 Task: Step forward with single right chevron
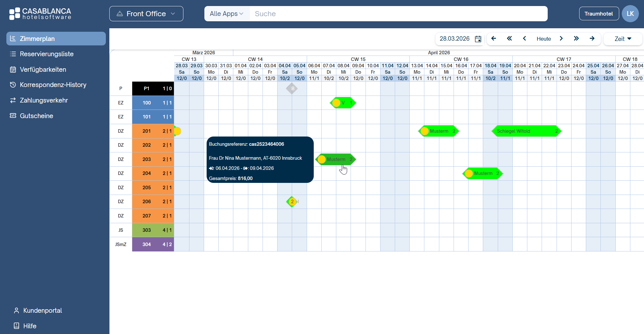point(561,38)
